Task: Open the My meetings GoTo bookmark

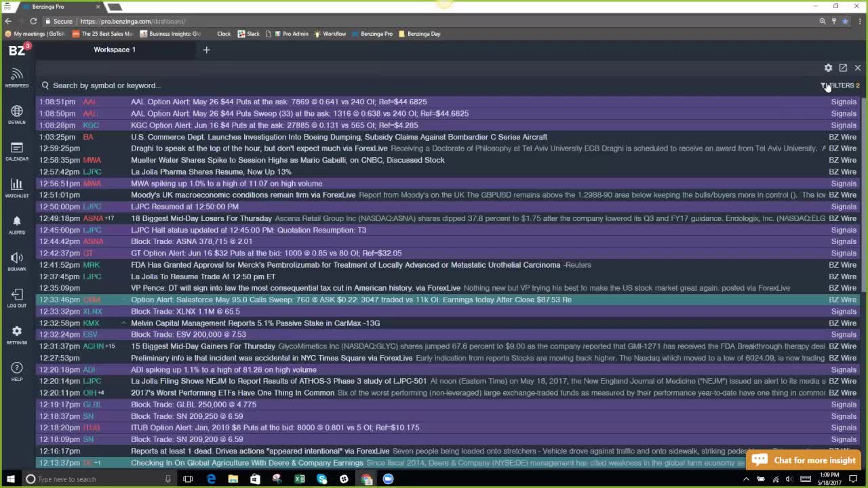Action: 35,34
